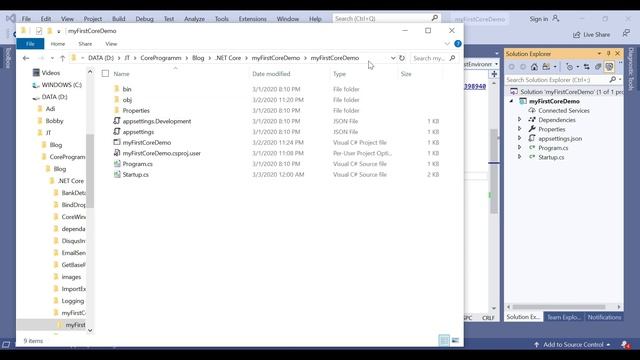Expand the Properties node in Solution Explorer
This screenshot has width=640, height=360.
(x=520, y=129)
